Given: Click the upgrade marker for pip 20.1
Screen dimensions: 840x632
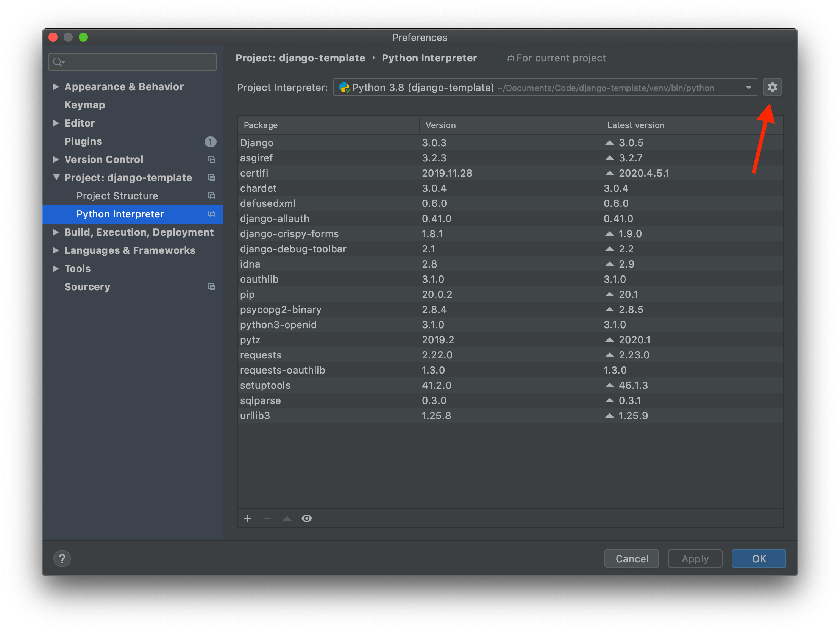Looking at the screenshot, I should point(610,294).
